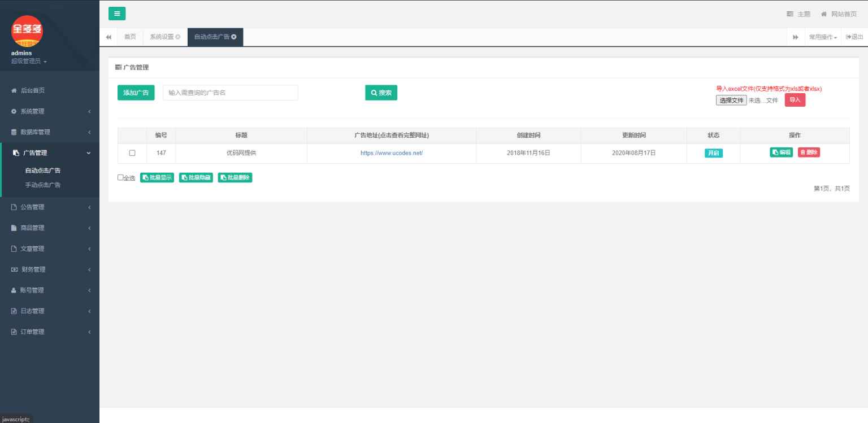Select 手动点击广告 in the sidebar
This screenshot has width=868, height=423.
coord(43,185)
